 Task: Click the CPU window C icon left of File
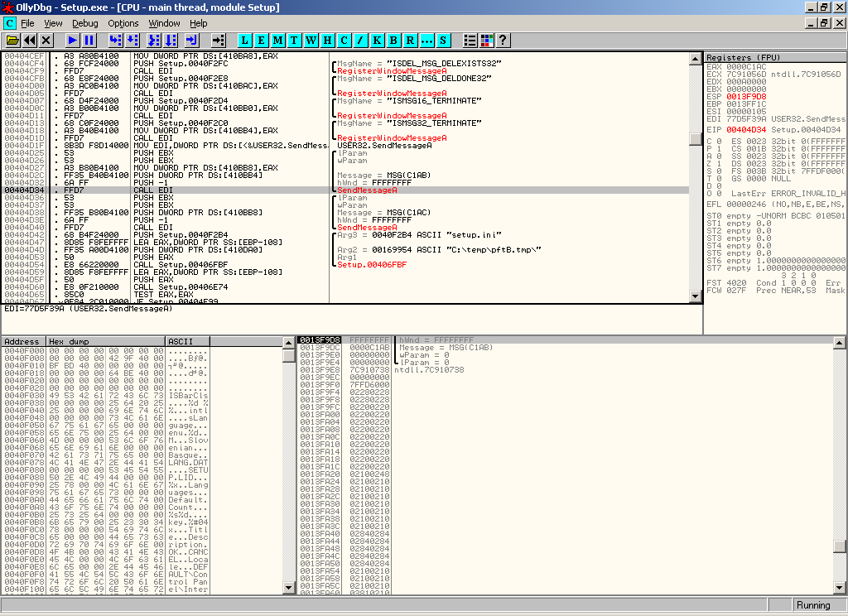pyautogui.click(x=10, y=23)
